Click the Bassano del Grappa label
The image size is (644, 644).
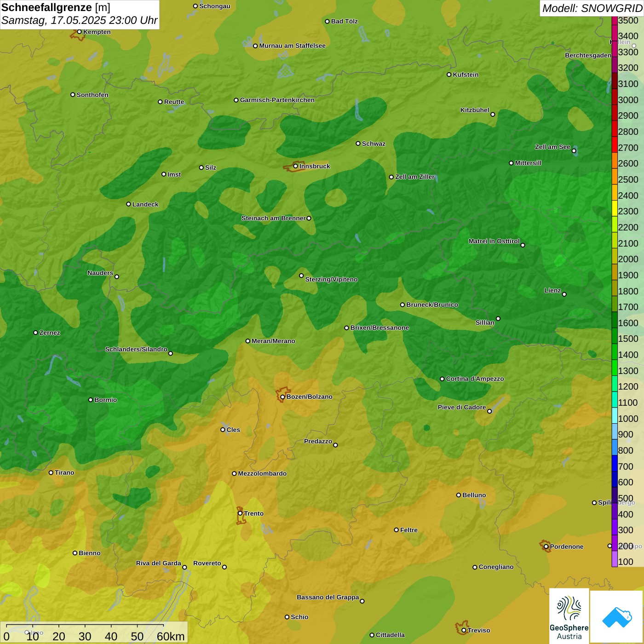[328, 597]
